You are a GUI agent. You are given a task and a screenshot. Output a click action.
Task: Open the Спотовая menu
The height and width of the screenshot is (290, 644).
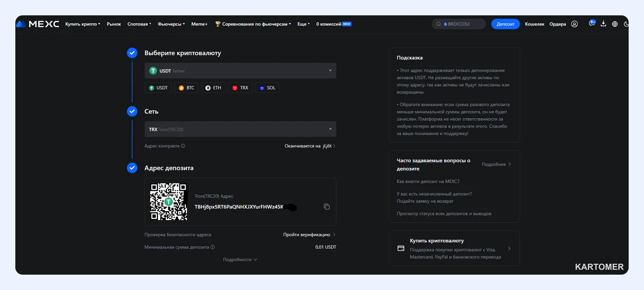pyautogui.click(x=139, y=24)
